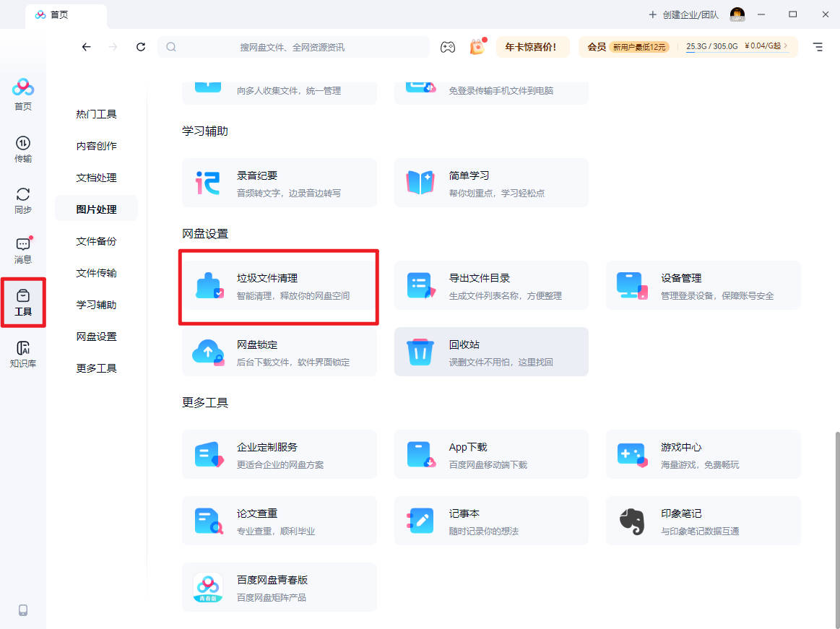Select 内容创作 in the category list
The height and width of the screenshot is (629, 840).
tap(97, 146)
